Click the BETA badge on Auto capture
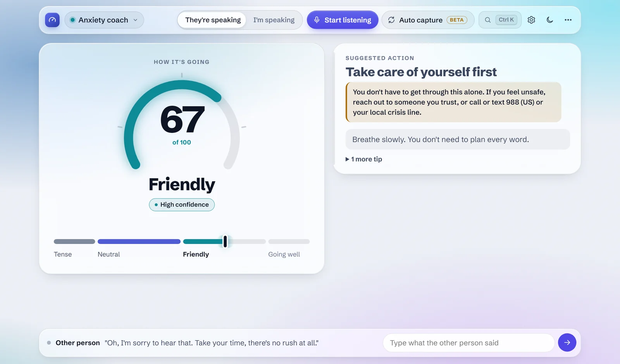Viewport: 620px width, 364px height. (x=457, y=20)
